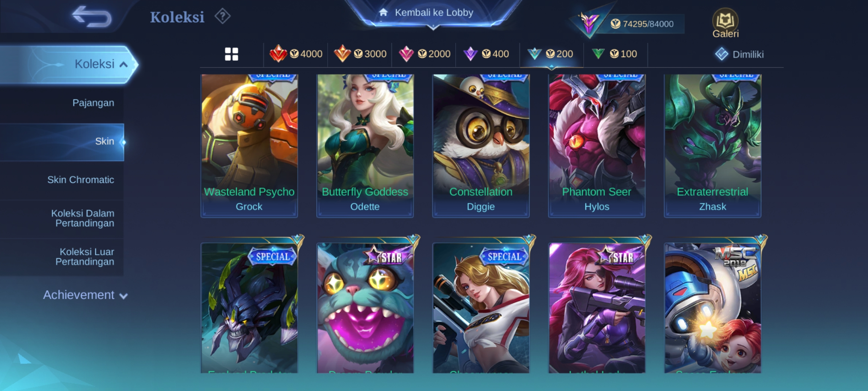The height and width of the screenshot is (391, 868).
Task: Click the collection points progress 74295/84000
Action: point(642,24)
